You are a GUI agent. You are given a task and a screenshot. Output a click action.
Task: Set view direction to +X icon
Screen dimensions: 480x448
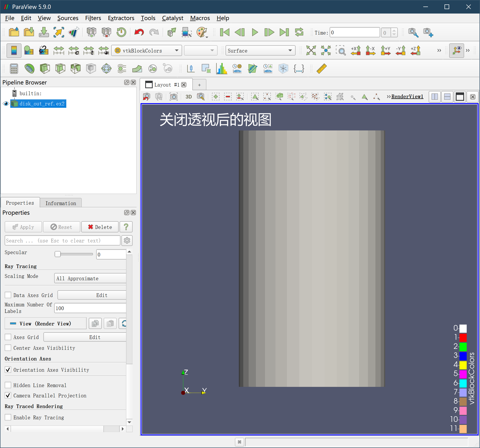(x=355, y=51)
